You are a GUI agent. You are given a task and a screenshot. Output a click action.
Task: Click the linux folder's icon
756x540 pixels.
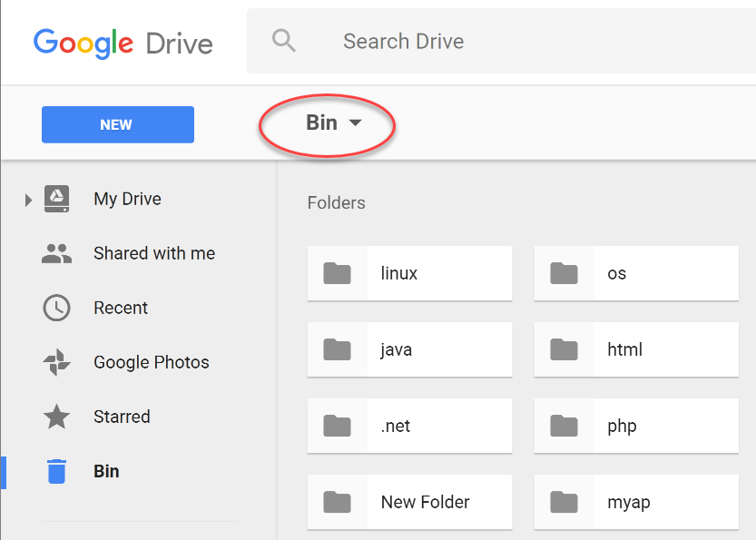point(337,273)
